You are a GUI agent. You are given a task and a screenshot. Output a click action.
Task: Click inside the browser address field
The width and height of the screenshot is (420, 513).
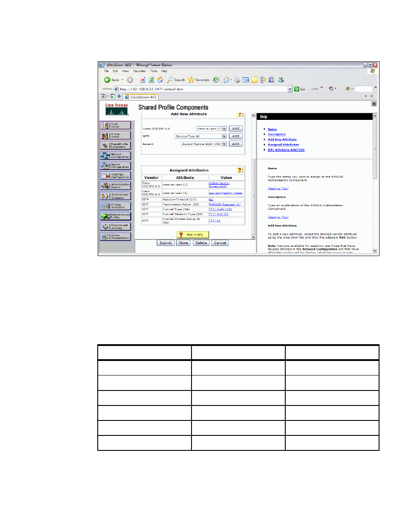click(x=203, y=89)
